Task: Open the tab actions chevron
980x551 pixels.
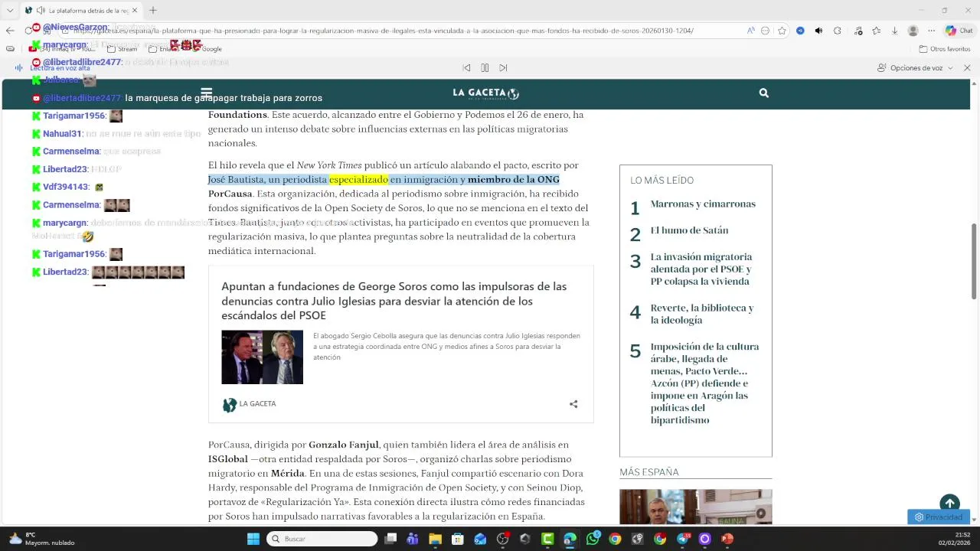Action: coord(9,11)
